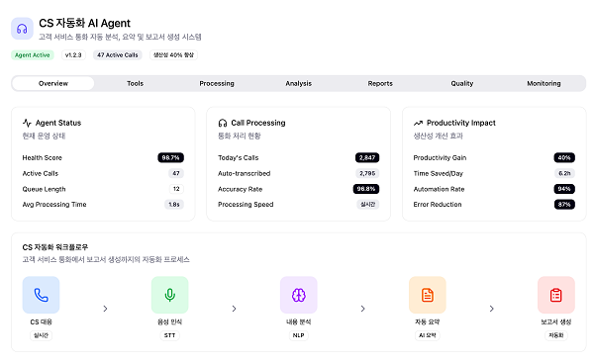Click the Health Score label
The width and height of the screenshot is (594, 364).
pos(42,158)
